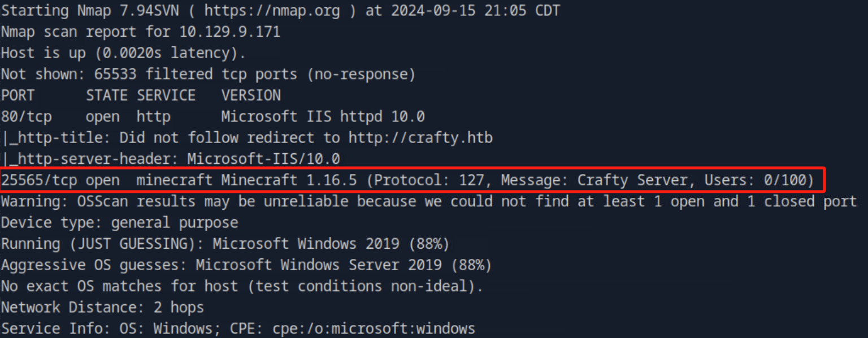This screenshot has height=338, width=868.
Task: Click the text 'Microsoft IIS httpd 10.0'
Action: coord(323,117)
